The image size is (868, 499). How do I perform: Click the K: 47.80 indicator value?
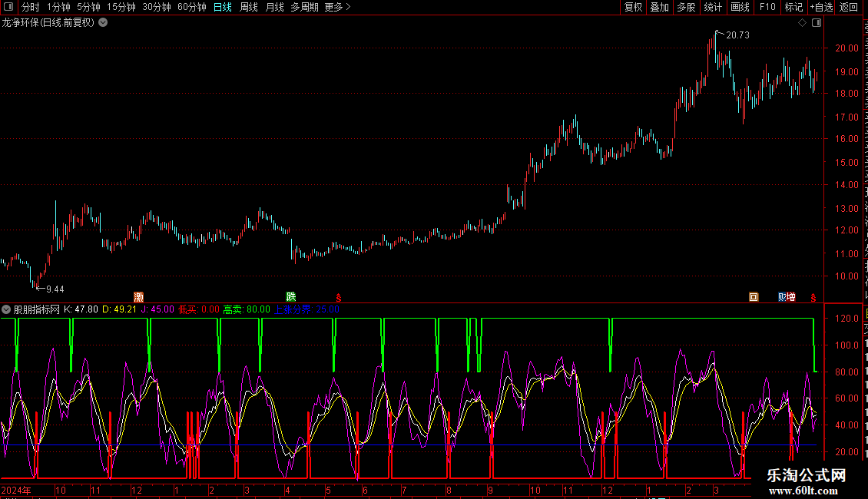[x=81, y=309]
